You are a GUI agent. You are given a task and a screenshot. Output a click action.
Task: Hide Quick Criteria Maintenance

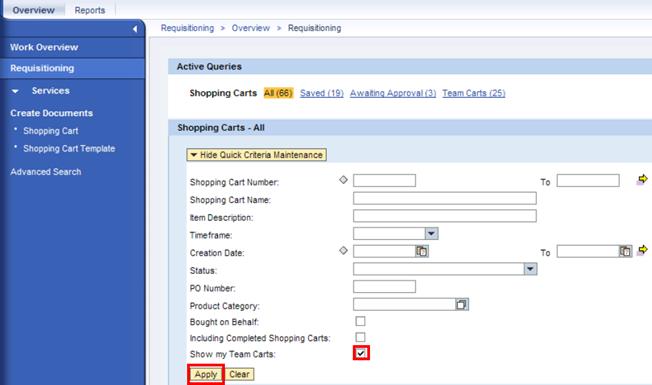click(257, 155)
